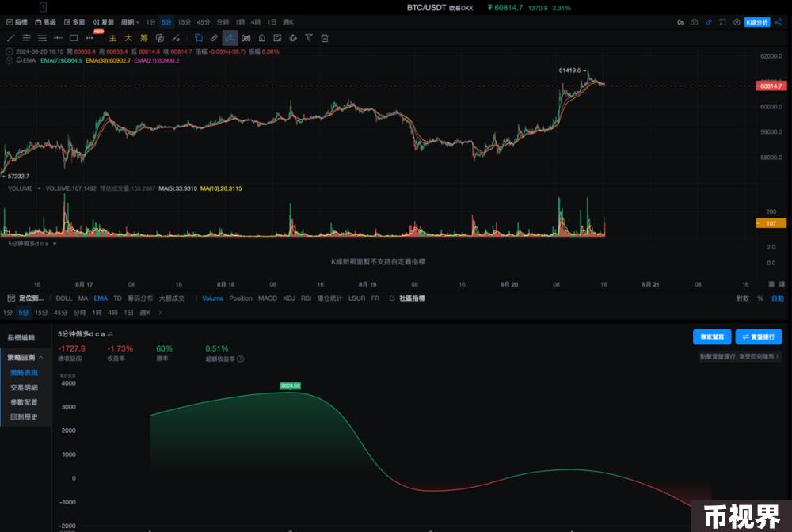Click the 3603.59 peak marker on equity curve
792x532 pixels.
point(291,386)
